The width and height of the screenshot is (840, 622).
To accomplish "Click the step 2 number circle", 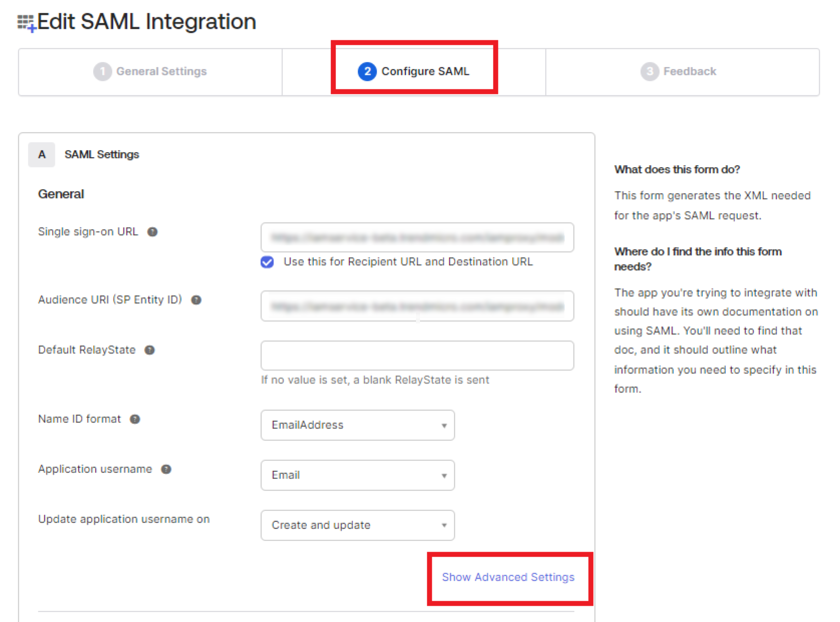I will pyautogui.click(x=367, y=72).
